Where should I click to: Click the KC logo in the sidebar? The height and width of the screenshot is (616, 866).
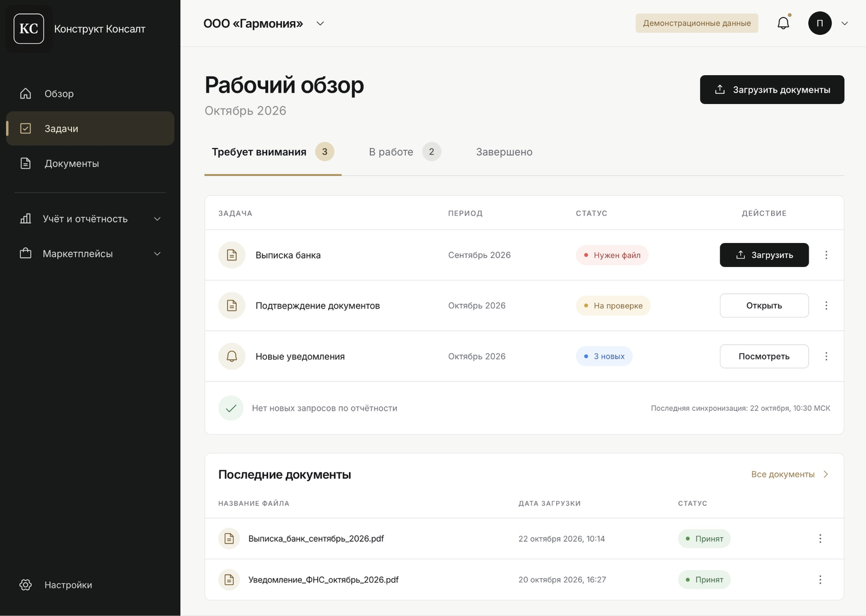29,29
